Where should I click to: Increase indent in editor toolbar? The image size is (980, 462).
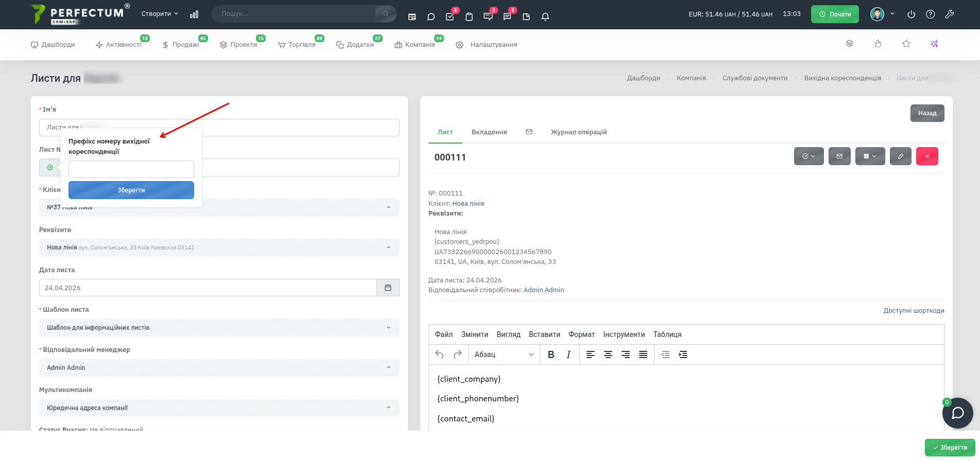(x=683, y=354)
